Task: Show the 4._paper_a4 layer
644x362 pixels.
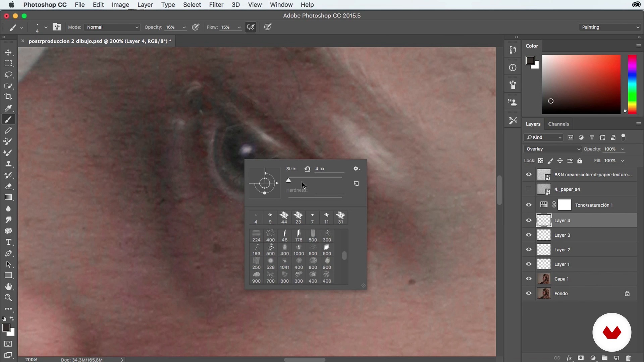Action: click(529, 189)
